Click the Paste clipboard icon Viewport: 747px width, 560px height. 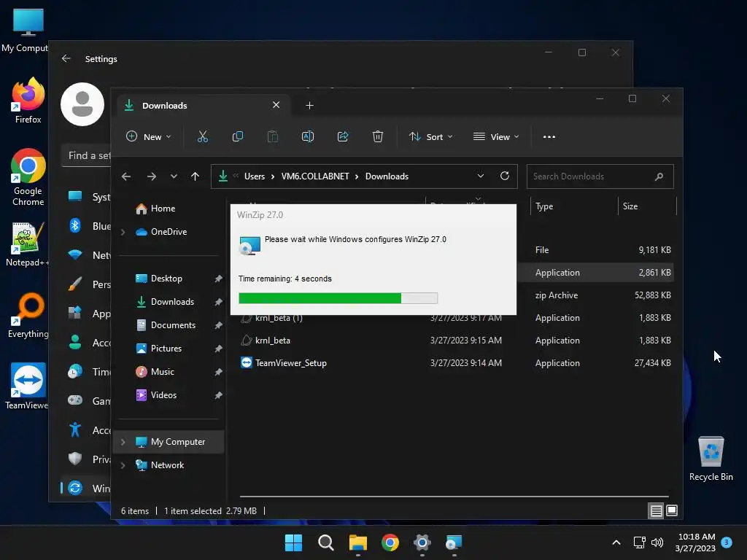coord(273,136)
